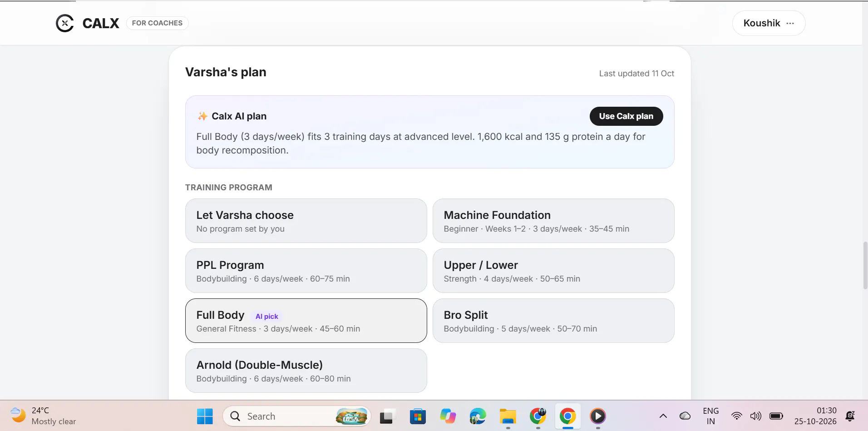Click CALX brand name link
Screen dimensions: 868x431
[101, 23]
